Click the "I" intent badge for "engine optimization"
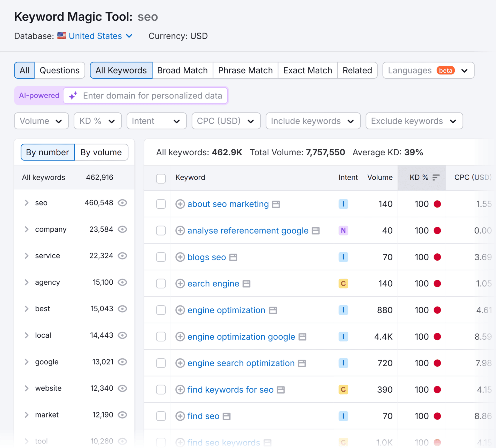The width and height of the screenshot is (496, 448). (x=343, y=310)
